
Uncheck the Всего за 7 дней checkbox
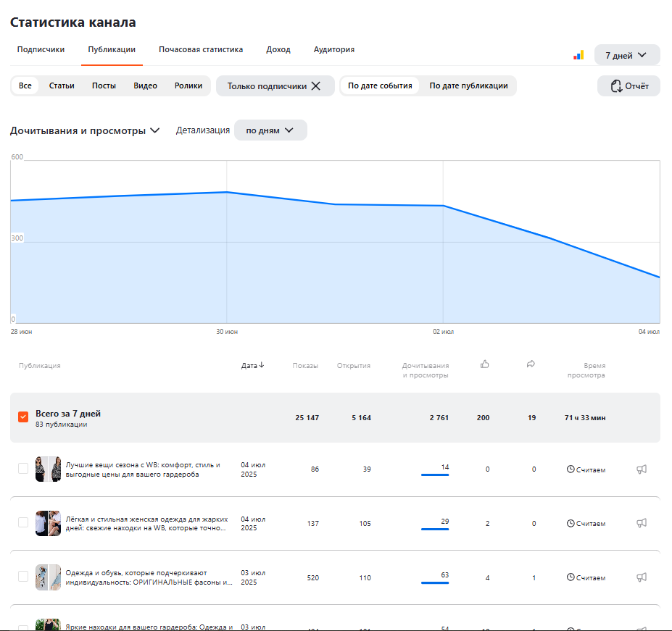23,417
